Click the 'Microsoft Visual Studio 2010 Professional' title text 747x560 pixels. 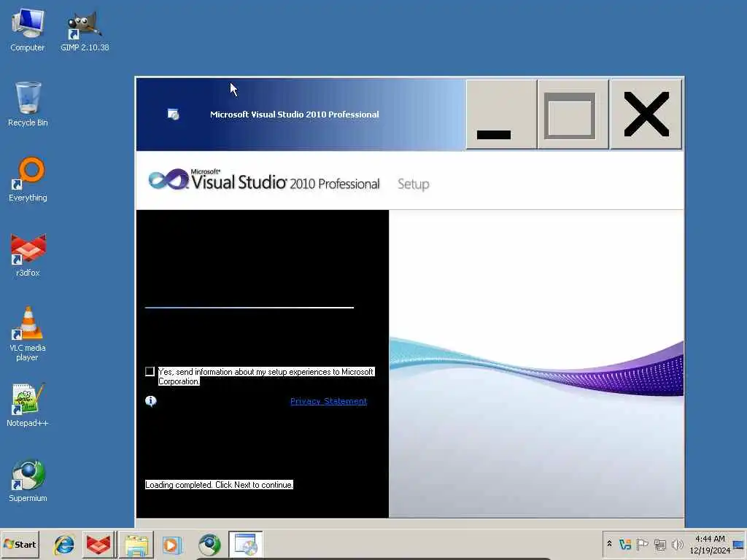[295, 114]
